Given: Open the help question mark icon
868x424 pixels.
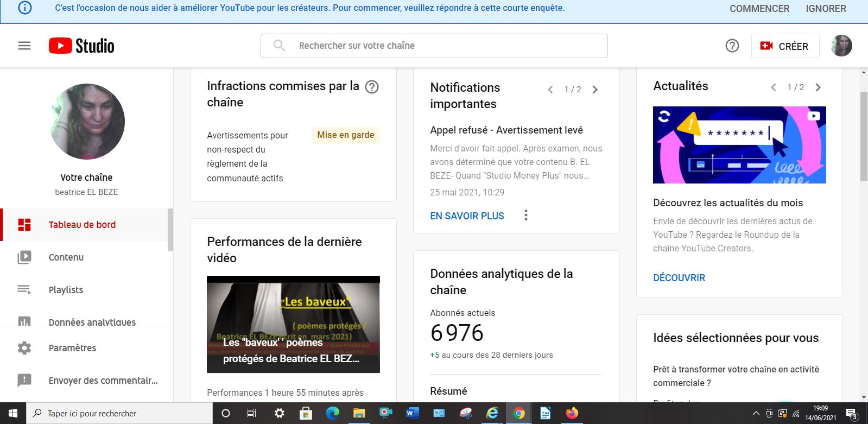Looking at the screenshot, I should click(x=732, y=46).
